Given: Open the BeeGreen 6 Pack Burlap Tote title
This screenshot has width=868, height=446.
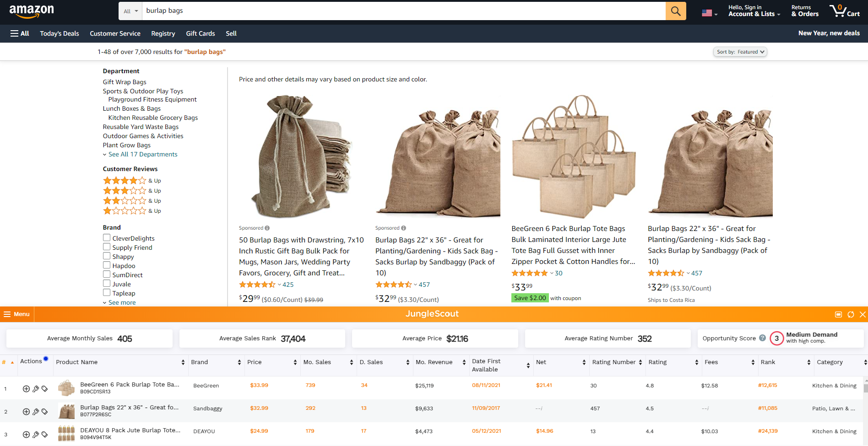Looking at the screenshot, I should tap(573, 245).
